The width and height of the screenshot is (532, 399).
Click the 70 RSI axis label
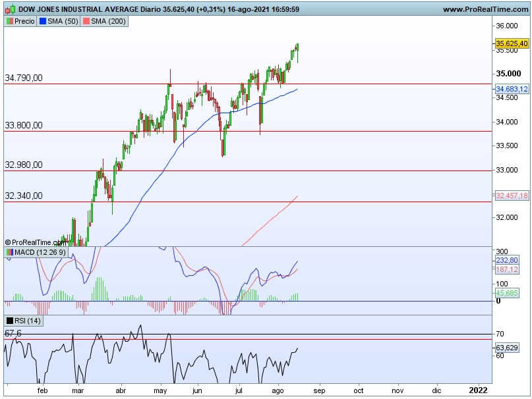(x=500, y=334)
